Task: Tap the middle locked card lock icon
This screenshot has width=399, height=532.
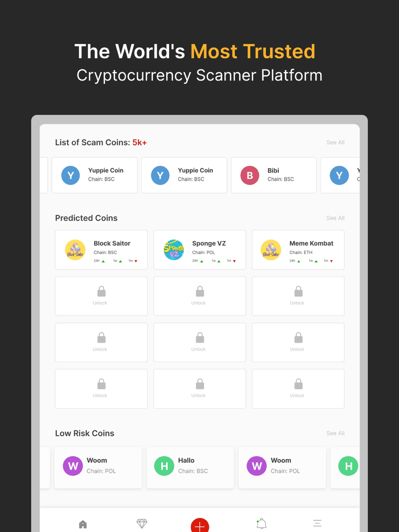Action: coord(200,338)
